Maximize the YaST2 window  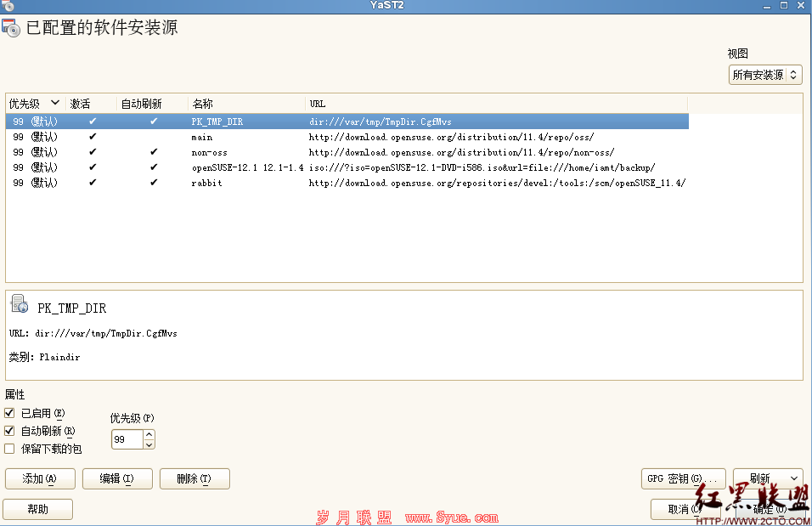pyautogui.click(x=784, y=5)
